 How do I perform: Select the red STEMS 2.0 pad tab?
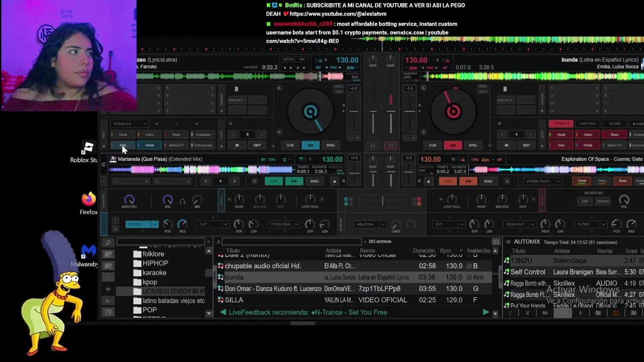tap(561, 124)
